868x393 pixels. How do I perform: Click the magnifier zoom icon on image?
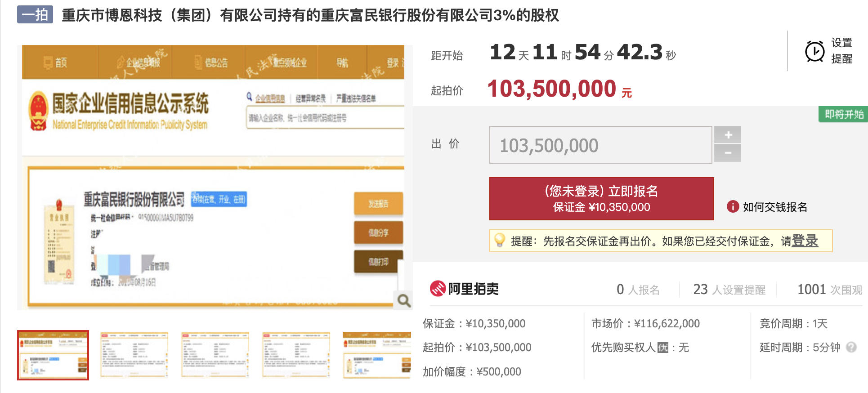[x=403, y=300]
